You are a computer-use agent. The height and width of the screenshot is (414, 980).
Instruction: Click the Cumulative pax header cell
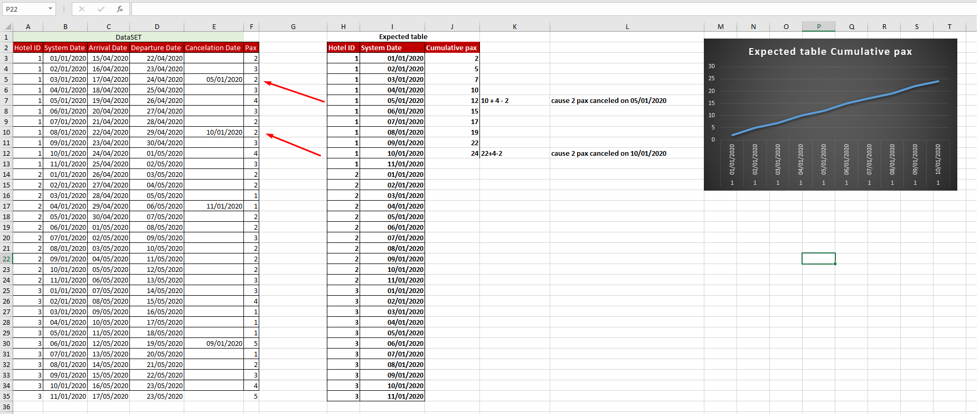(452, 48)
